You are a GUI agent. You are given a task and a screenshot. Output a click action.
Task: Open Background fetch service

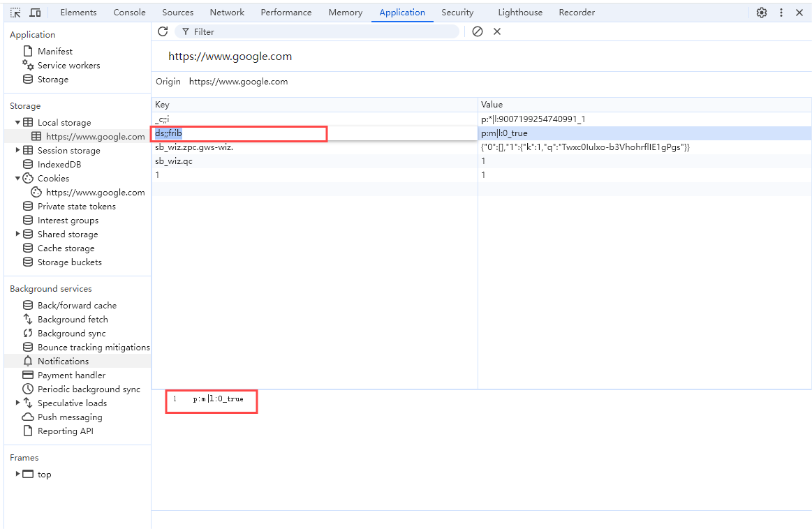click(73, 320)
